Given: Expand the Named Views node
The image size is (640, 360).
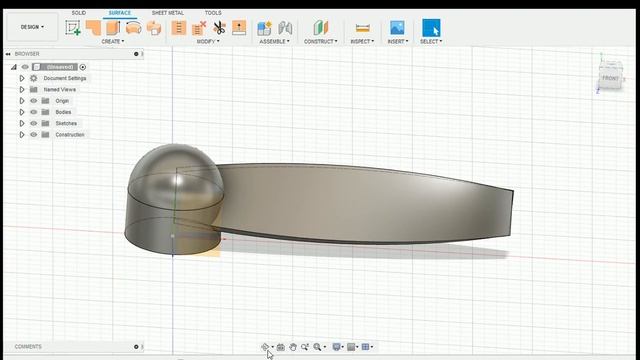Looking at the screenshot, I should coord(22,89).
